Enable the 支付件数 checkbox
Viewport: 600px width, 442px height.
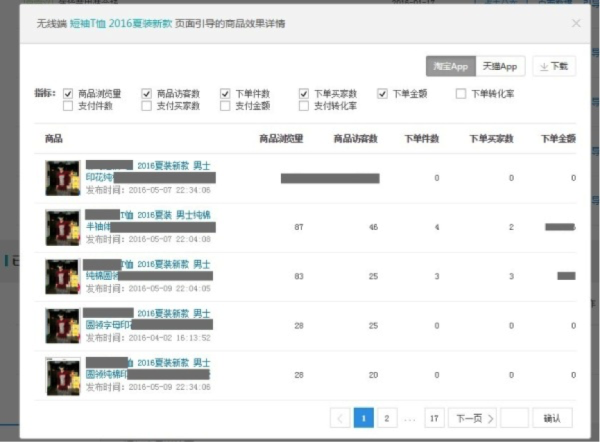(x=68, y=106)
